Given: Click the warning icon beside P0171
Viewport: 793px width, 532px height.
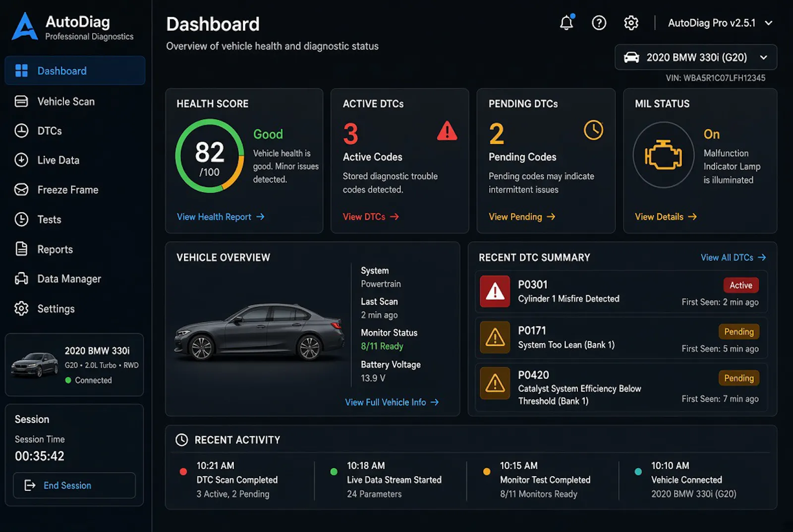Looking at the screenshot, I should point(495,337).
